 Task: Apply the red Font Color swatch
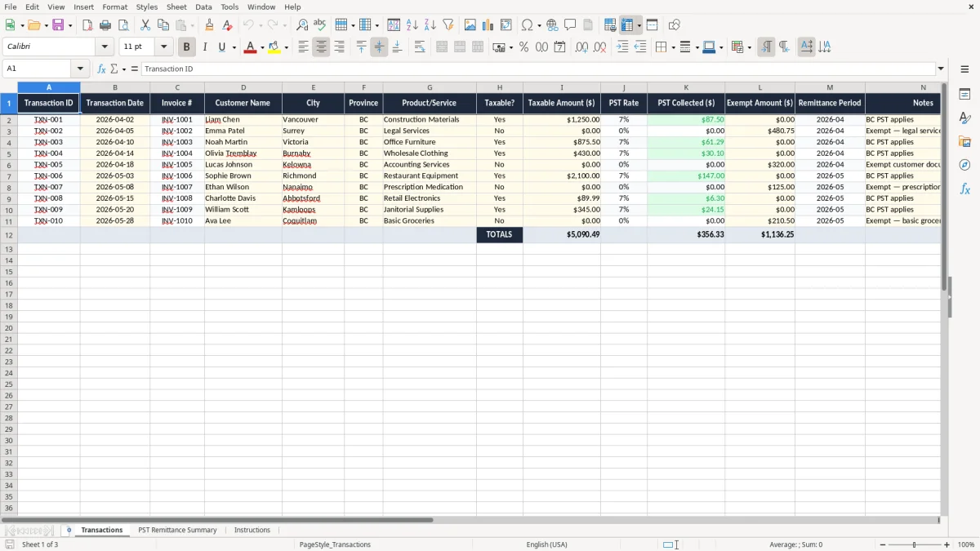point(249,47)
